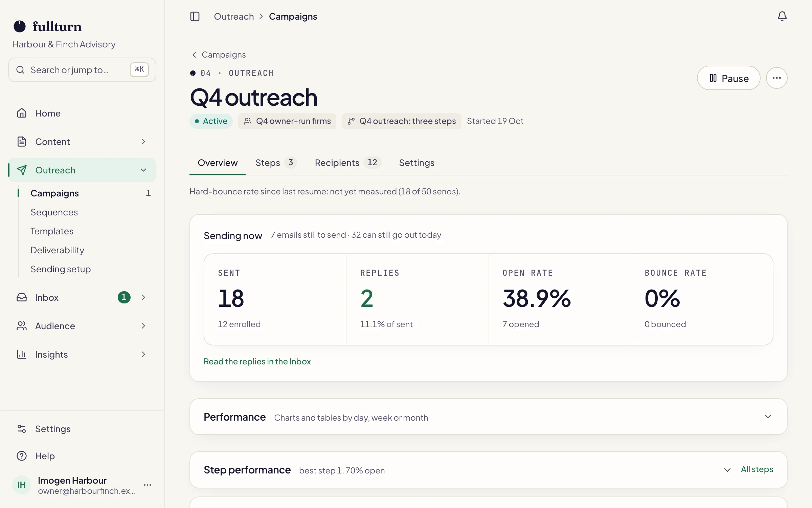The width and height of the screenshot is (812, 508).
Task: Go back to Campaigns list
Action: [x=219, y=55]
